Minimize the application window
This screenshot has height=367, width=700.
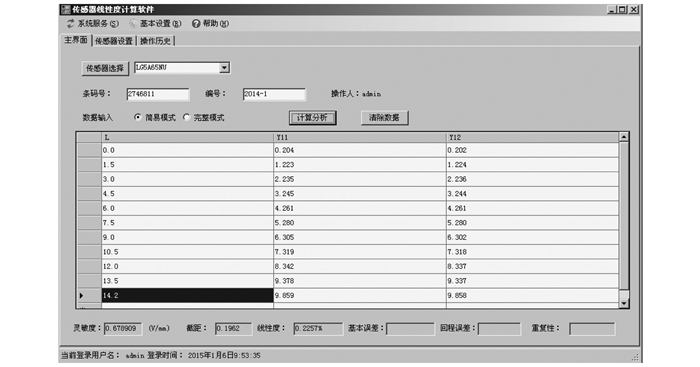point(612,9)
